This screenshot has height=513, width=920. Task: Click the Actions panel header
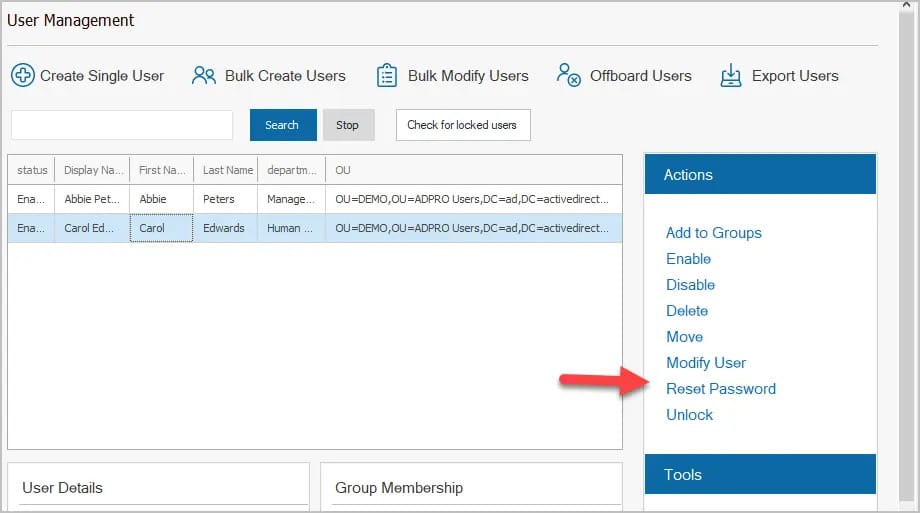tap(760, 174)
